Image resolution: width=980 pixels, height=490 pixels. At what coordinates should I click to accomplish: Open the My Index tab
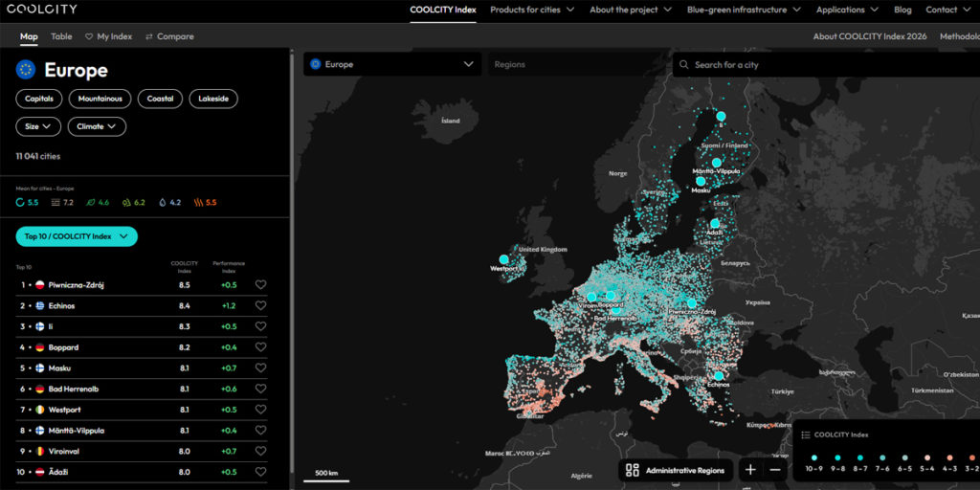[x=109, y=36]
